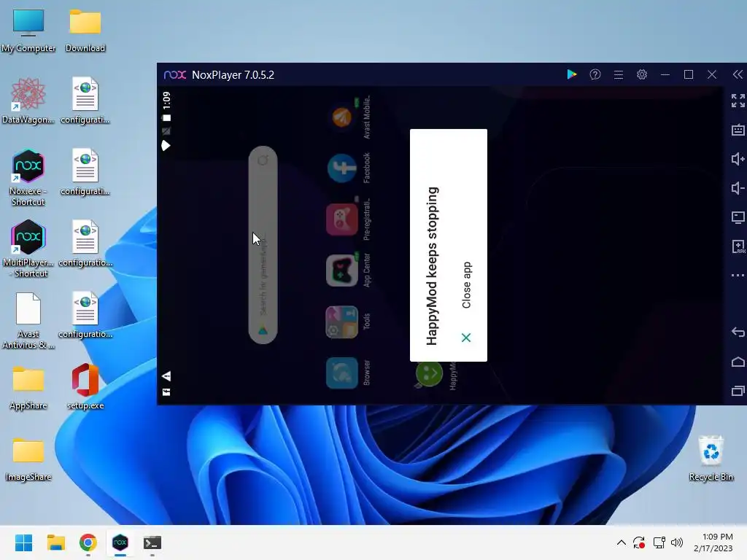This screenshot has width=747, height=560.
Task: Open the Browser app in emulator
Action: [x=342, y=373]
